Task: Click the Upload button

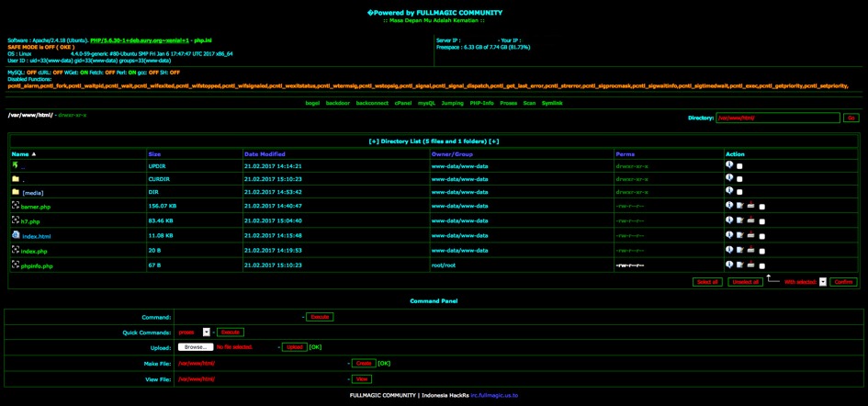Action: pos(294,347)
